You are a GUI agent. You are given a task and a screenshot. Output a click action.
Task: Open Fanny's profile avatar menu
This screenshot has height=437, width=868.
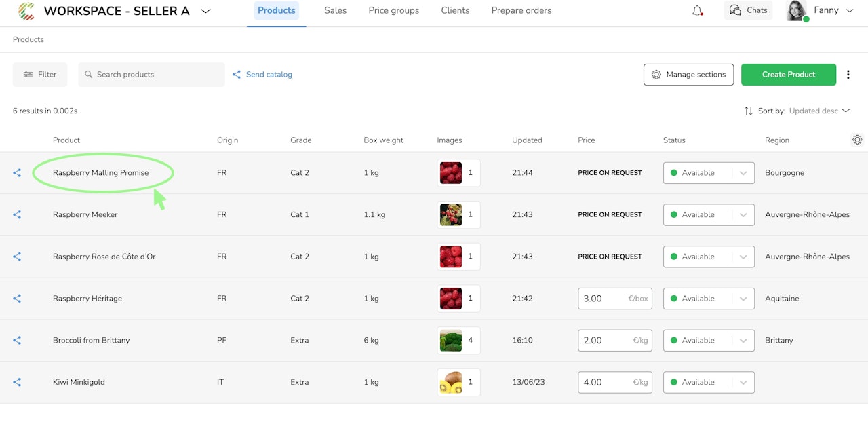(x=797, y=11)
